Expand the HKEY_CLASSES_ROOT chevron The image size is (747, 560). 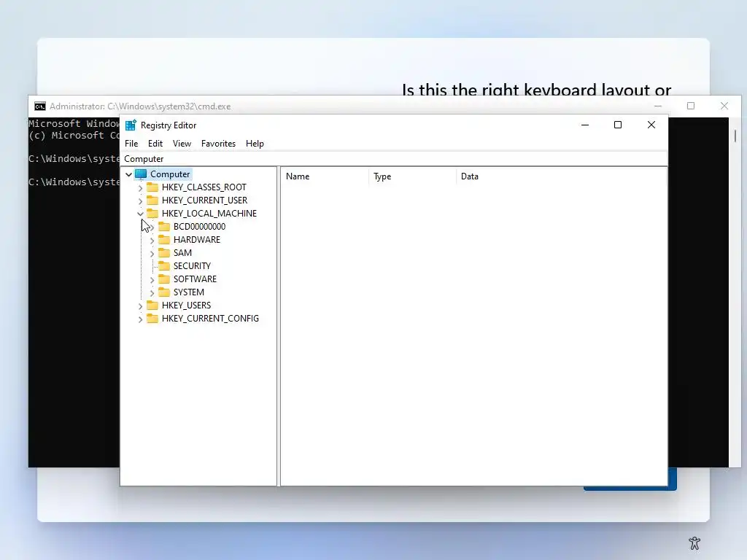(x=140, y=187)
